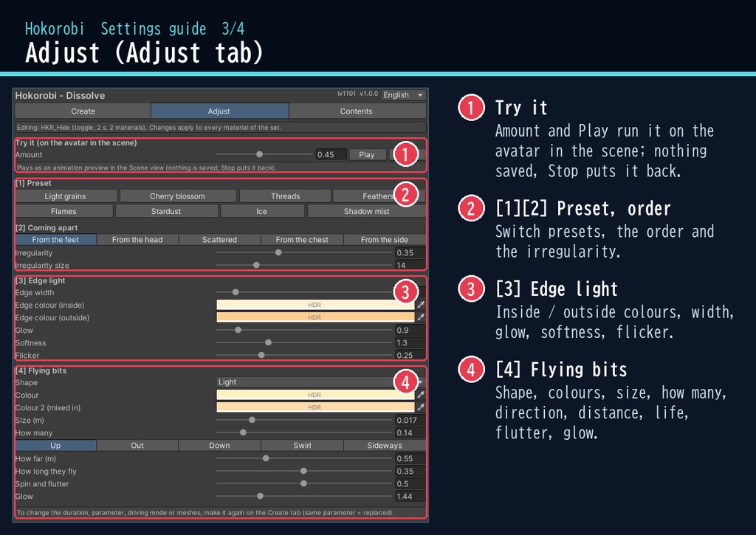Click the eyedropper for Edge colour (inside)

[421, 305]
